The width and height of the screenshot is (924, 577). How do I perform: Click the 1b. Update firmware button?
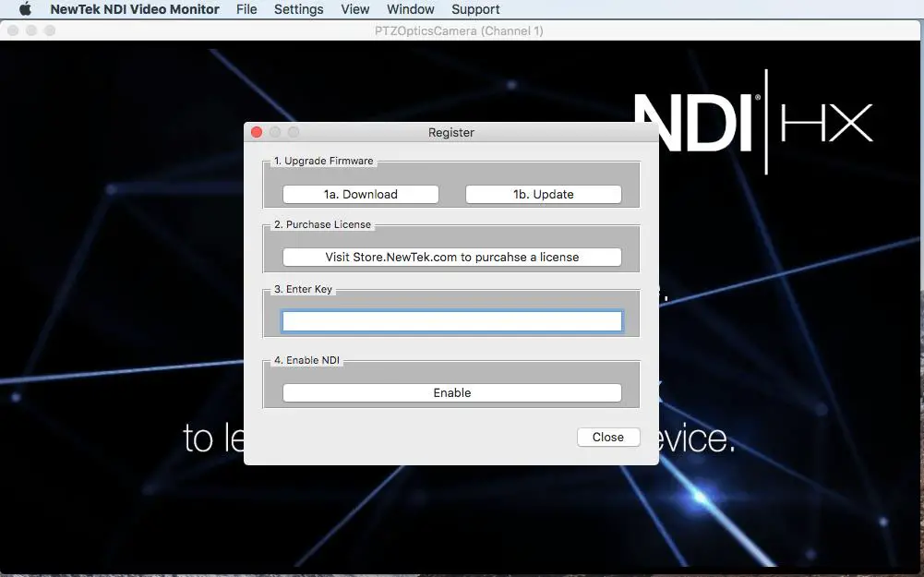[544, 195]
